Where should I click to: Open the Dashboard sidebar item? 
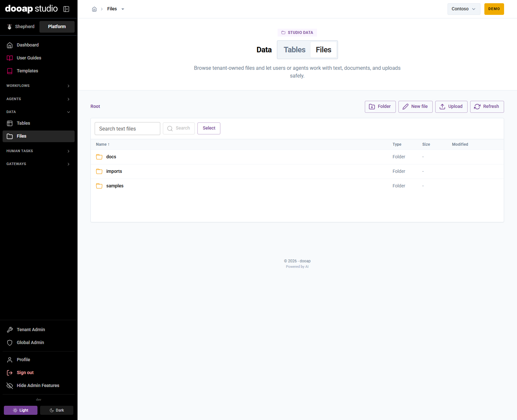click(38, 45)
